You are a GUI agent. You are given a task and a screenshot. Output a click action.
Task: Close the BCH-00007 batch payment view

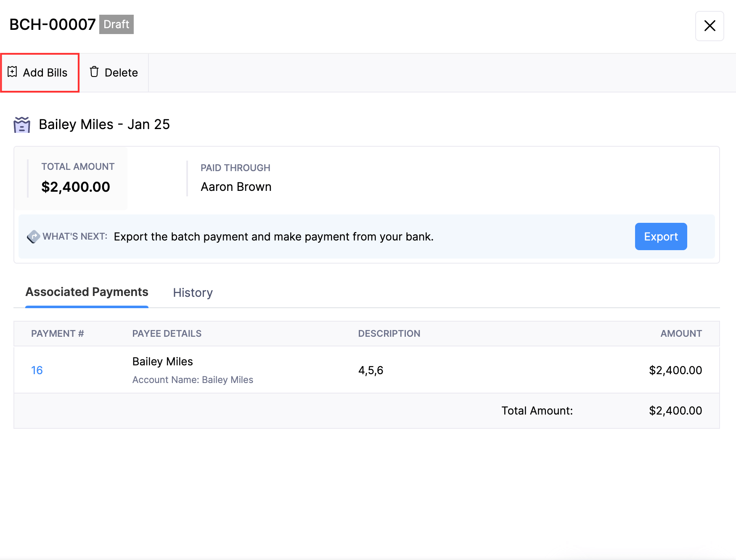pyautogui.click(x=710, y=26)
